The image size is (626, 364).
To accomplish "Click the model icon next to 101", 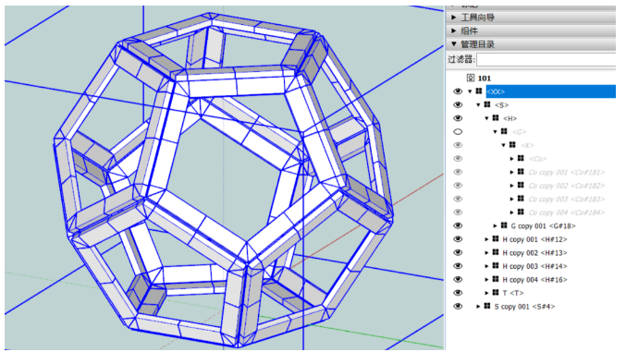I will pos(471,78).
